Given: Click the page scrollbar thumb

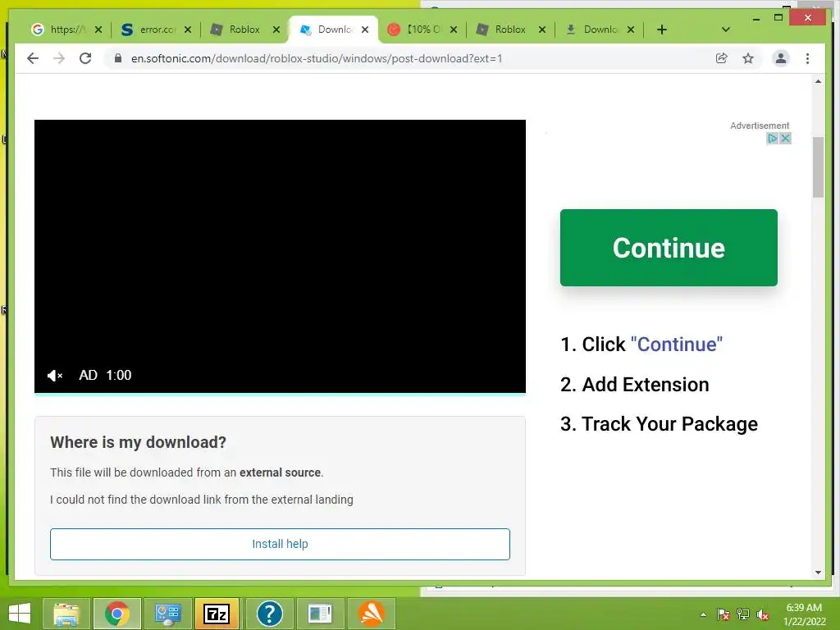Looking at the screenshot, I should 818,167.
